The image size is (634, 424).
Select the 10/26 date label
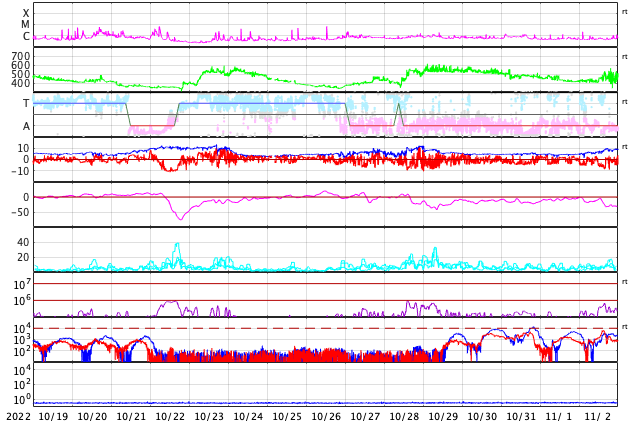pyautogui.click(x=326, y=417)
